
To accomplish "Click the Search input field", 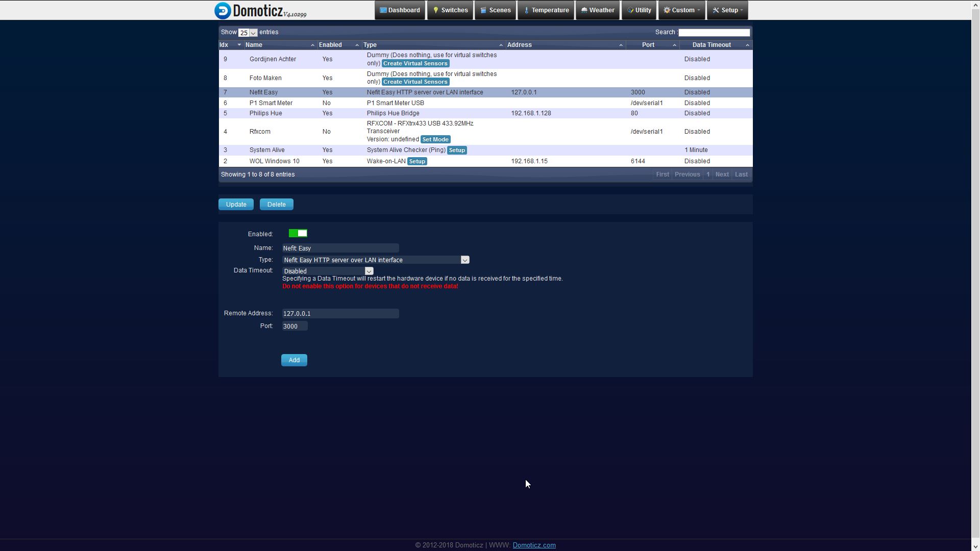I will 714,33.
